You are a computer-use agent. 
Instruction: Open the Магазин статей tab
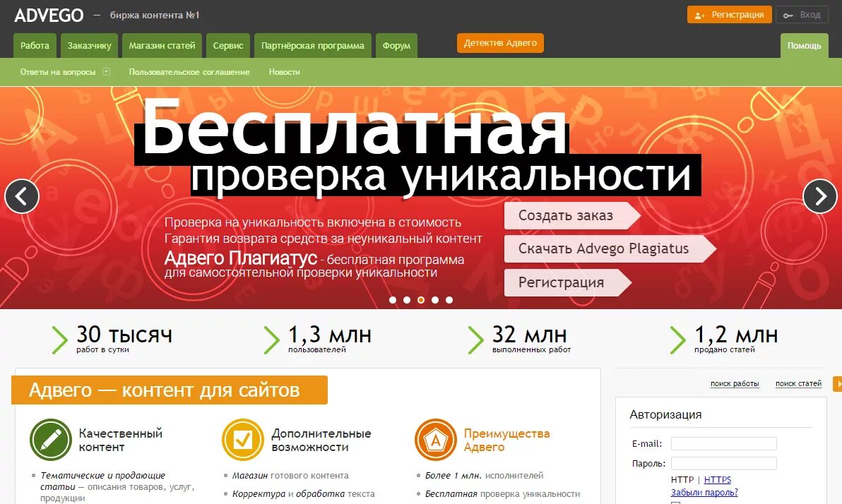pyautogui.click(x=162, y=46)
